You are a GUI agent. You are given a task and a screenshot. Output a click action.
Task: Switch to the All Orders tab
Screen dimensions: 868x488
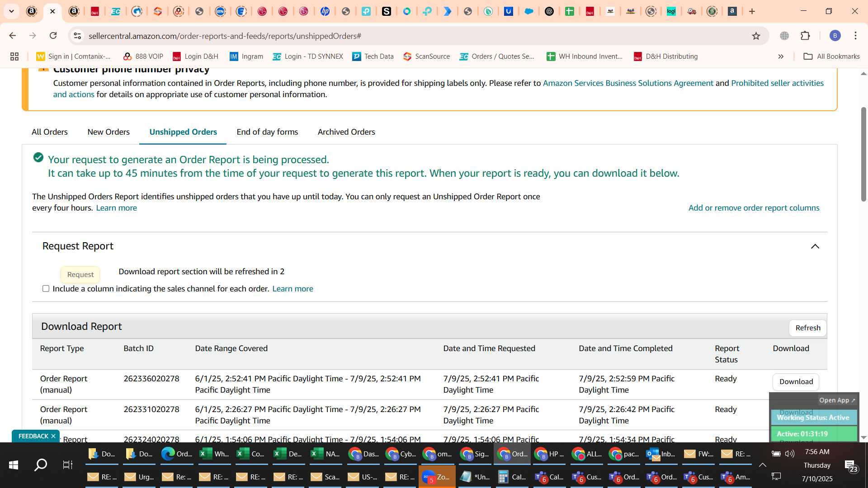click(50, 132)
